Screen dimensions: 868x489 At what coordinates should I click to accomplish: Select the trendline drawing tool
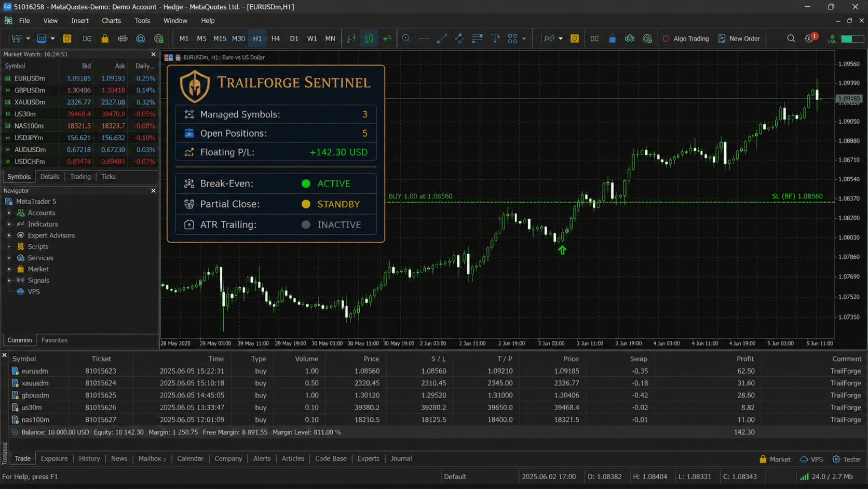click(x=442, y=38)
